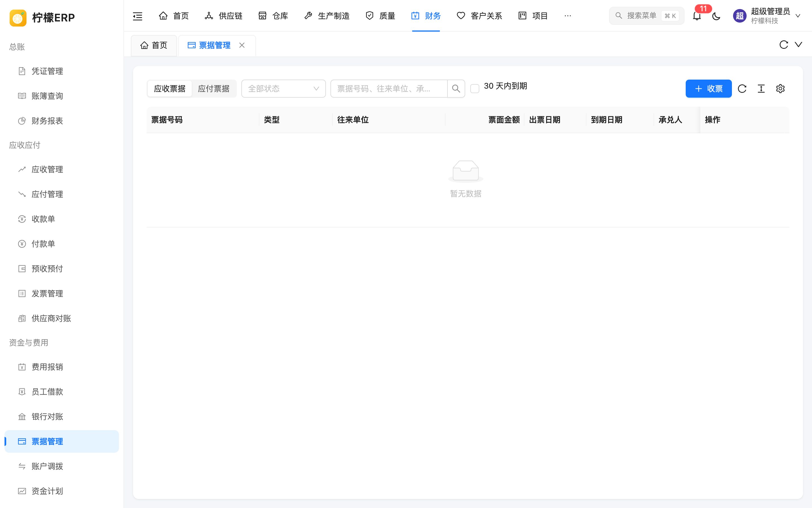Screen dimensions: 812x508
Task: Open the more menus ellipsis
Action: (568, 16)
